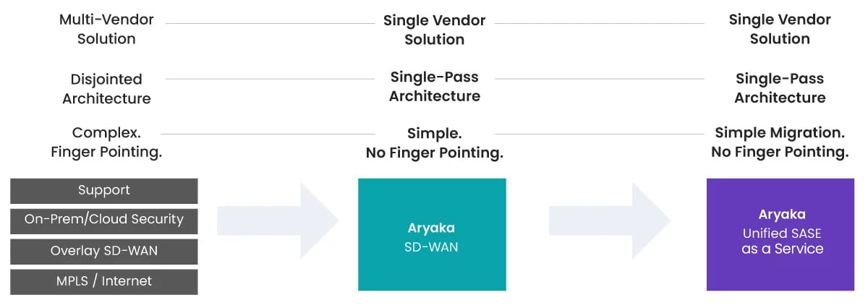Choose the MPLS / Internet box
The height and width of the screenshot is (308, 868).
coord(104,281)
